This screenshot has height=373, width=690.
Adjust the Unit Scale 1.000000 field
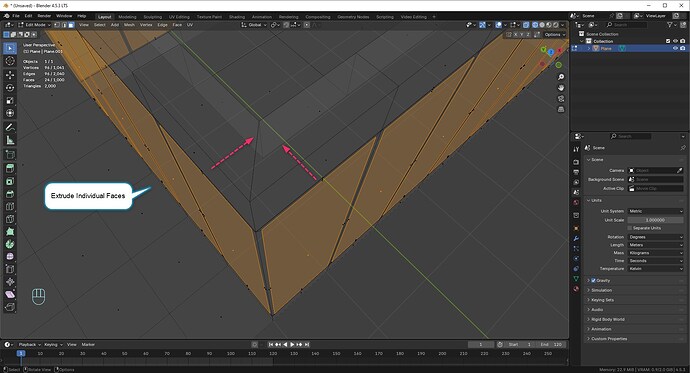coord(655,220)
